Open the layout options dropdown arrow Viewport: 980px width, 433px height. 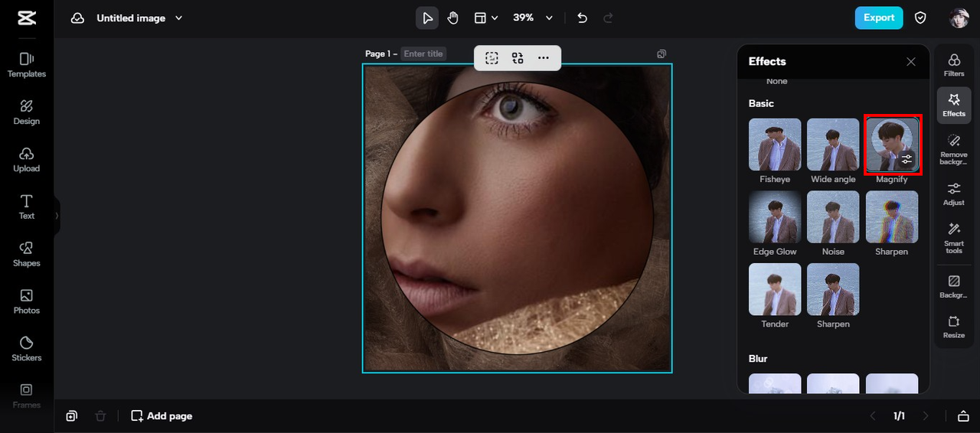click(x=495, y=18)
